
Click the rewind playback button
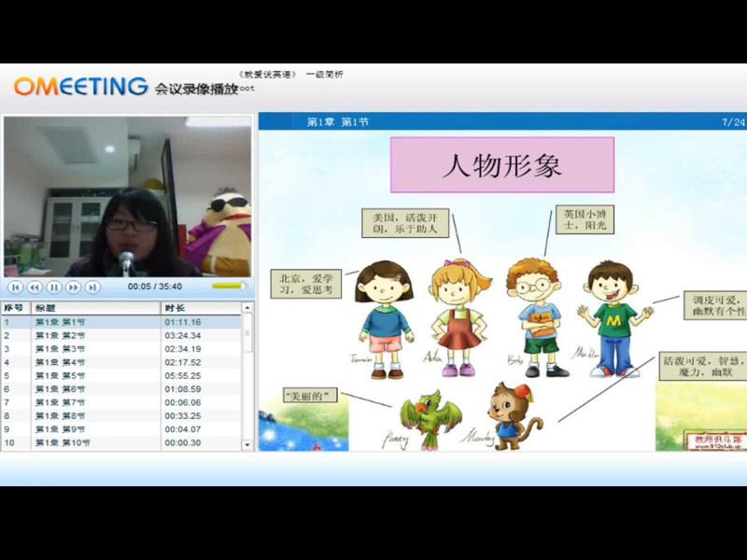(x=35, y=287)
